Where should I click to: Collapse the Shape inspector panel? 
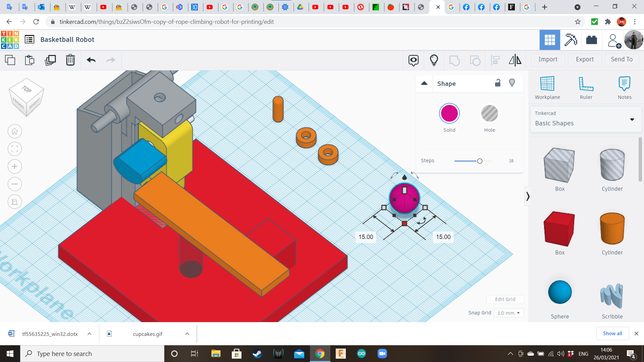(x=424, y=83)
